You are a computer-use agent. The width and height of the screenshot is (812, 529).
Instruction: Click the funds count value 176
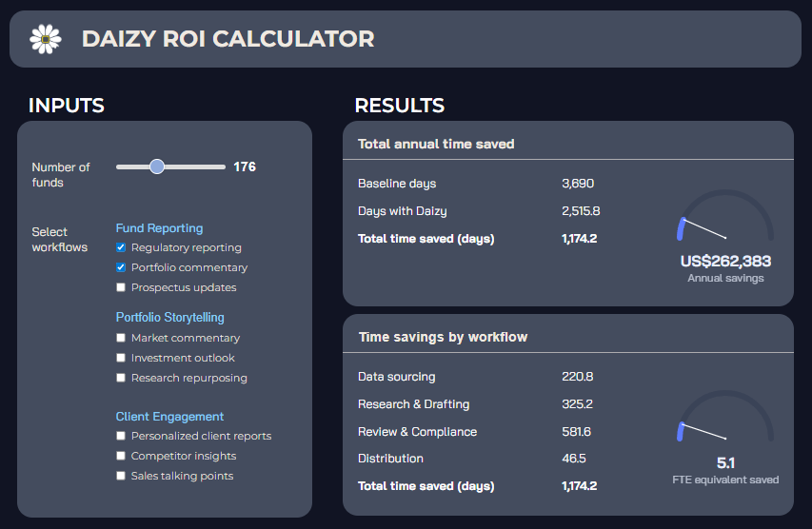tap(245, 167)
